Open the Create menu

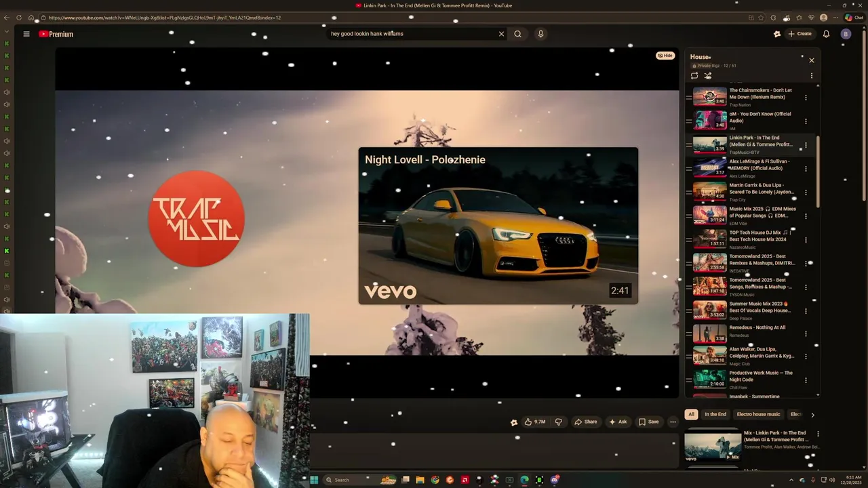[800, 34]
